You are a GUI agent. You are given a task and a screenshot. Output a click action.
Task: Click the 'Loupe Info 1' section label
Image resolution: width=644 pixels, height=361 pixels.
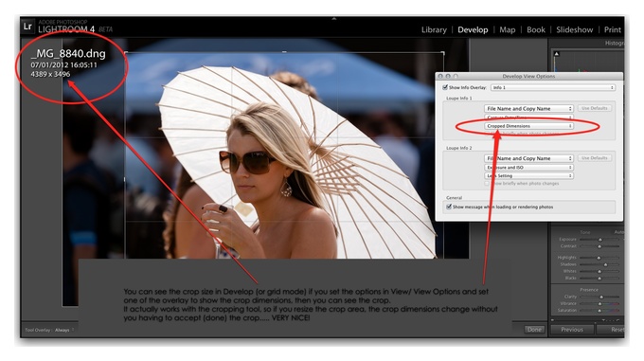point(458,99)
